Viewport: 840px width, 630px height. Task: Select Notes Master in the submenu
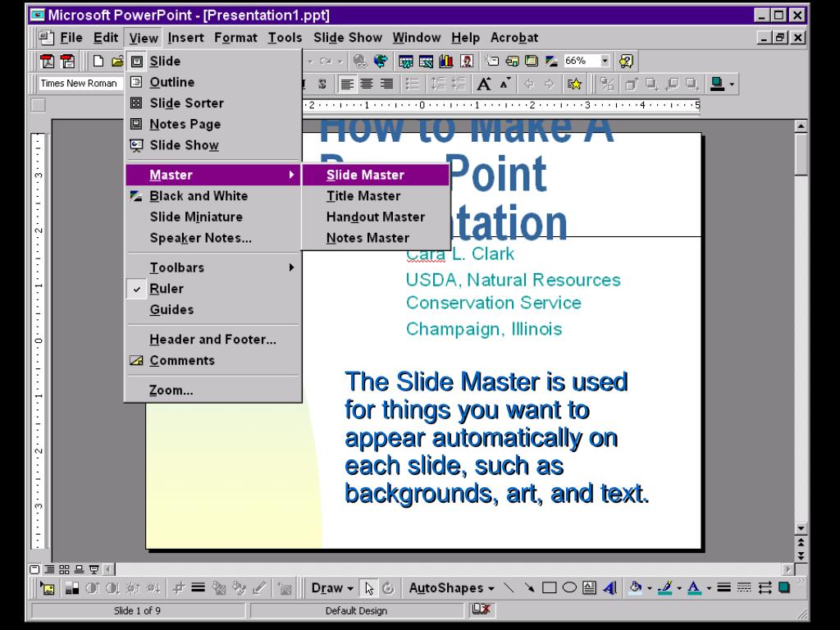pyautogui.click(x=376, y=238)
